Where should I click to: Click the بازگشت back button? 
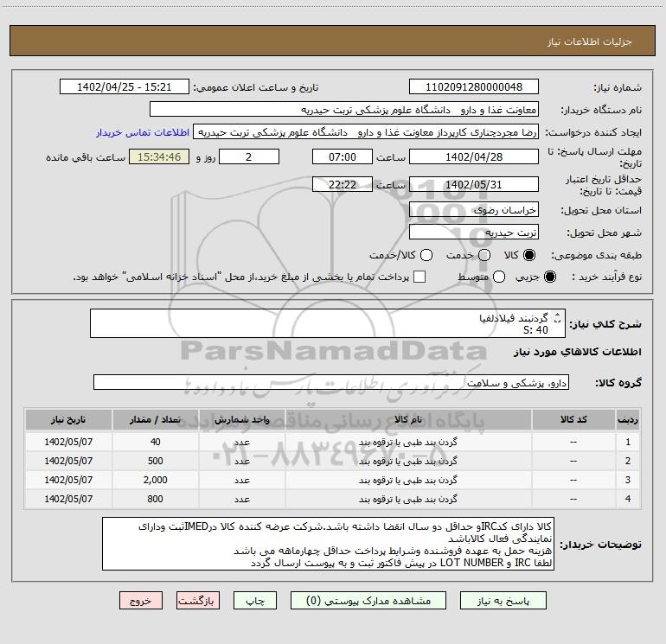[x=198, y=601]
